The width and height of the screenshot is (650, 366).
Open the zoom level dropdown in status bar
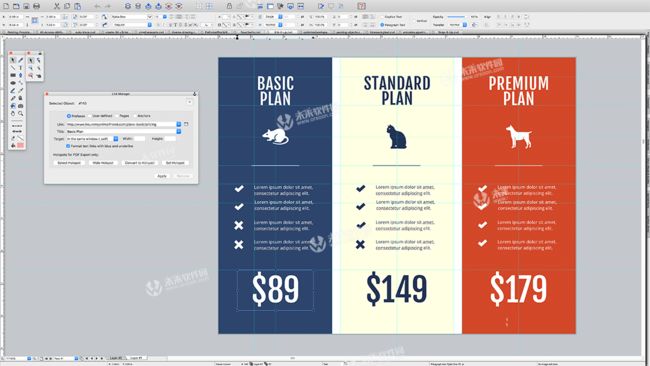click(29, 358)
